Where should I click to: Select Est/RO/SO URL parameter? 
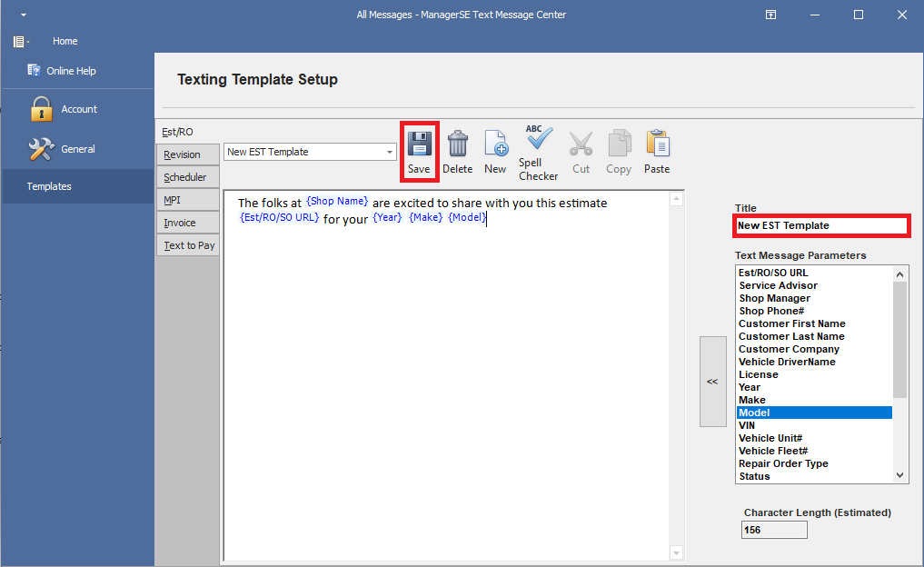(814, 273)
